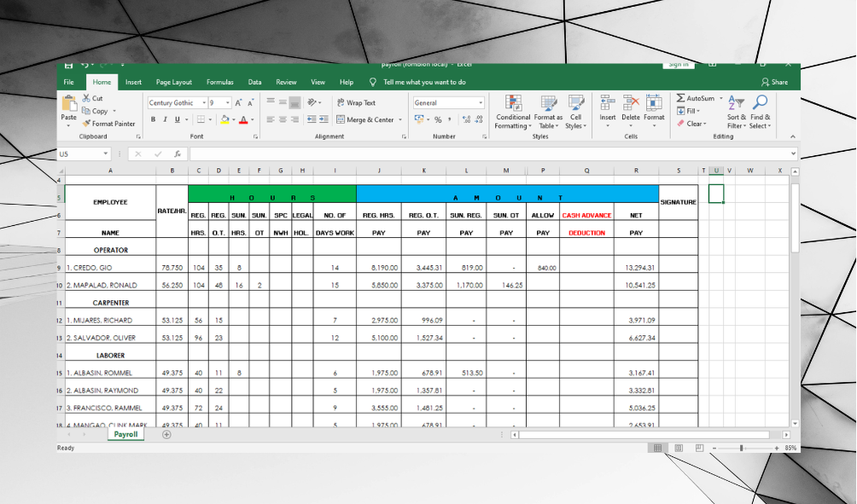Click the Share button
Image resolution: width=857 pixels, height=504 pixels.
774,82
